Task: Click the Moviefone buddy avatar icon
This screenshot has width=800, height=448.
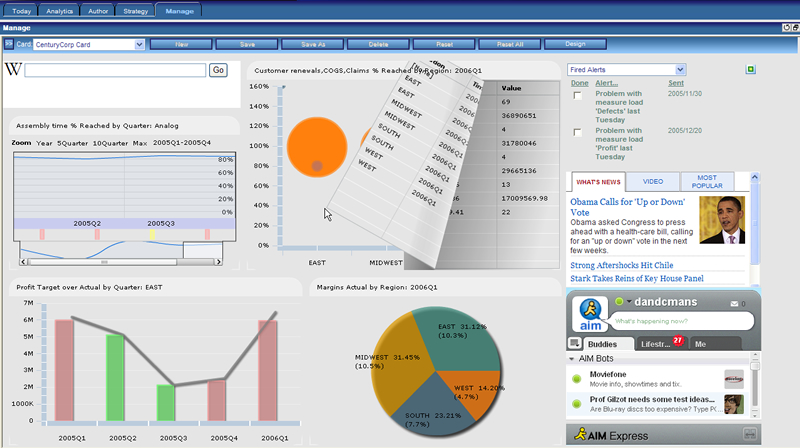Action: coord(734,378)
